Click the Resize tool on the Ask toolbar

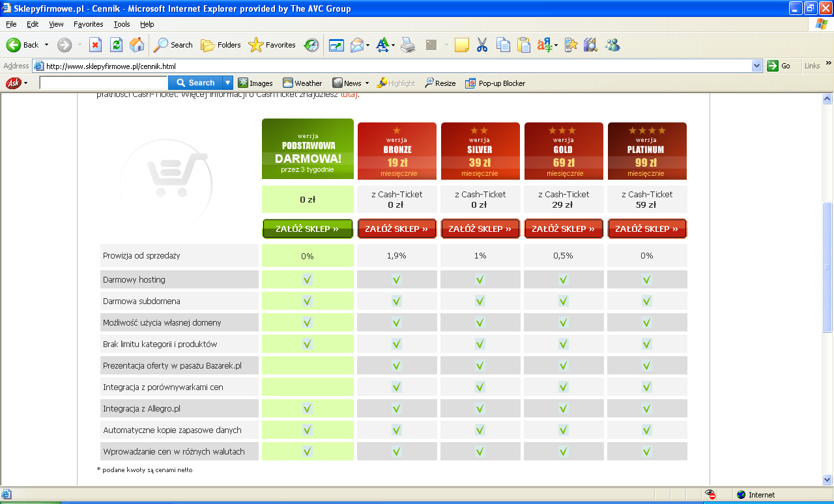pyautogui.click(x=440, y=83)
